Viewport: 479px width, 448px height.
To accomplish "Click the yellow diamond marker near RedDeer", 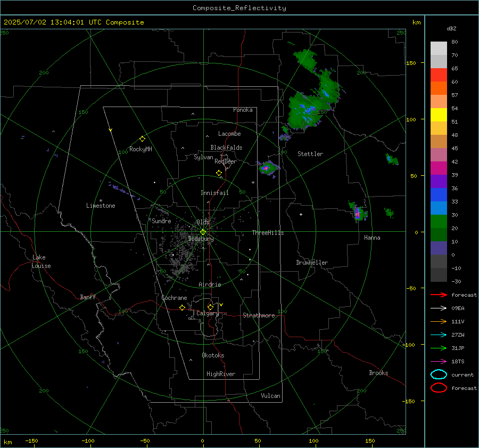I will tap(219, 173).
